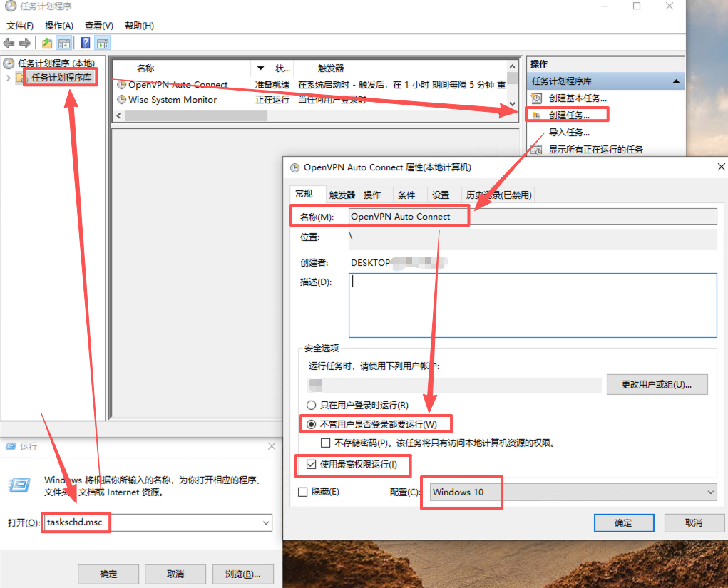728x588 pixels.
Task: Expand the 任务计划程序库 tree node arrow
Action: pyautogui.click(x=9, y=78)
